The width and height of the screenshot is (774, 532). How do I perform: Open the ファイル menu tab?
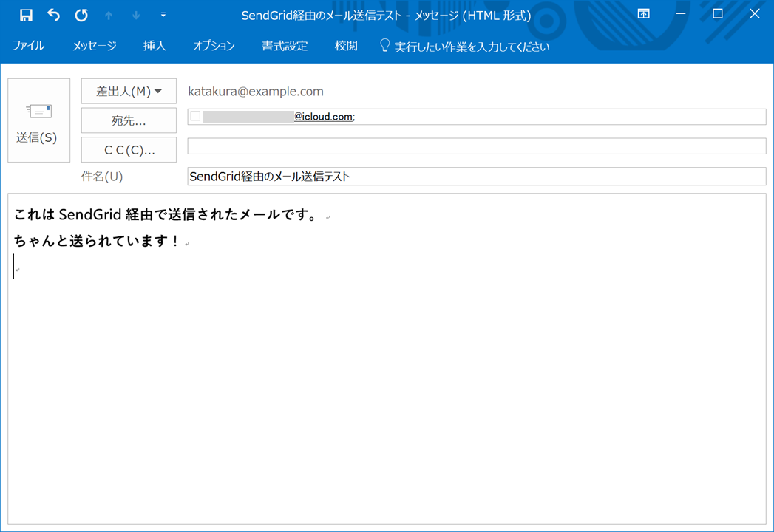coord(28,46)
